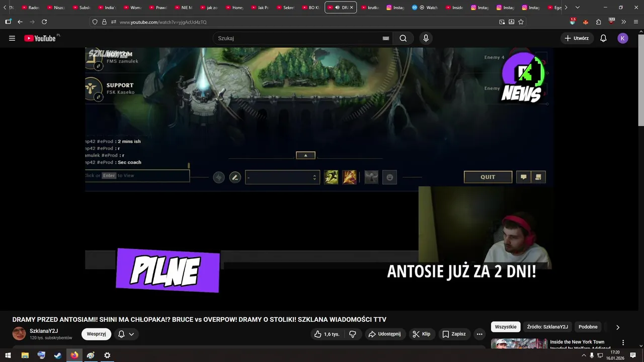
Task: Open Inside the New York Town thumbnail
Action: click(x=519, y=343)
